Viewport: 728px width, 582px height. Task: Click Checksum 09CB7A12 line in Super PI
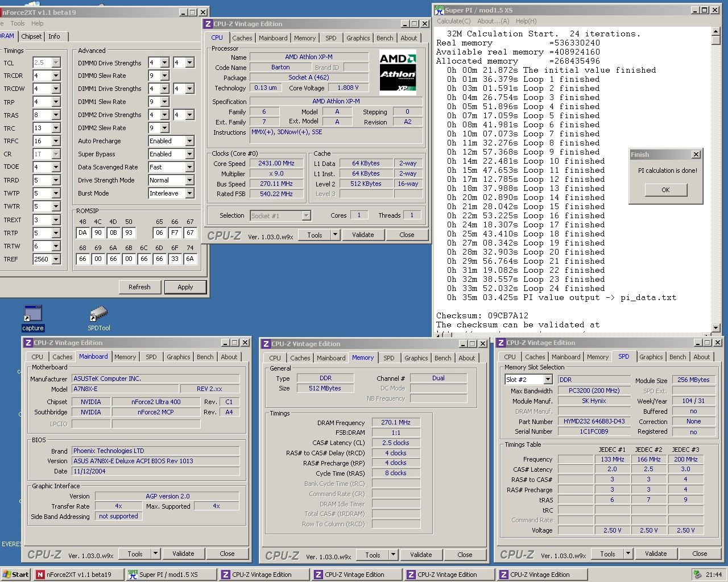[482, 315]
